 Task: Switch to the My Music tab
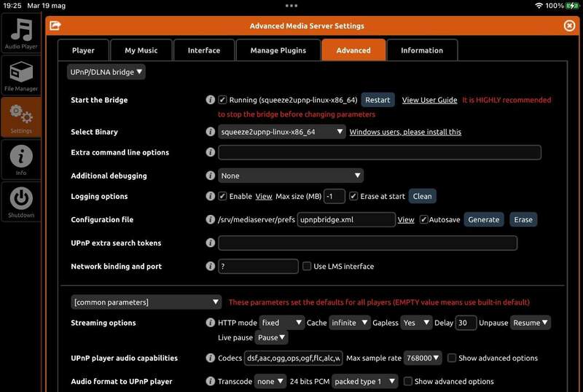click(x=141, y=50)
